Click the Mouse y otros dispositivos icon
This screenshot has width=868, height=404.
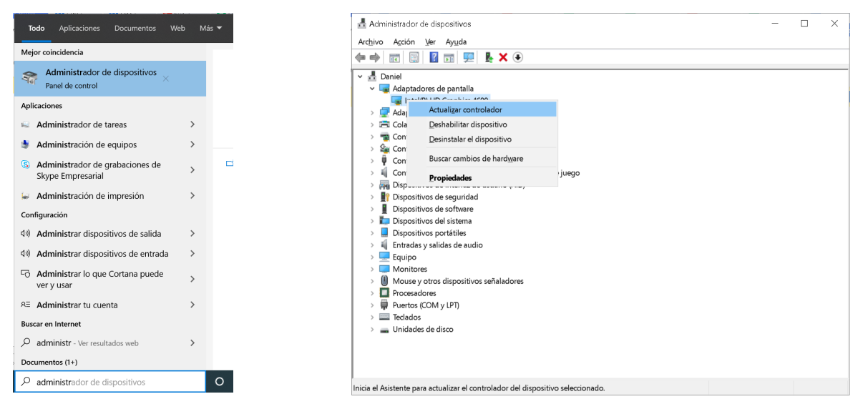pos(384,281)
